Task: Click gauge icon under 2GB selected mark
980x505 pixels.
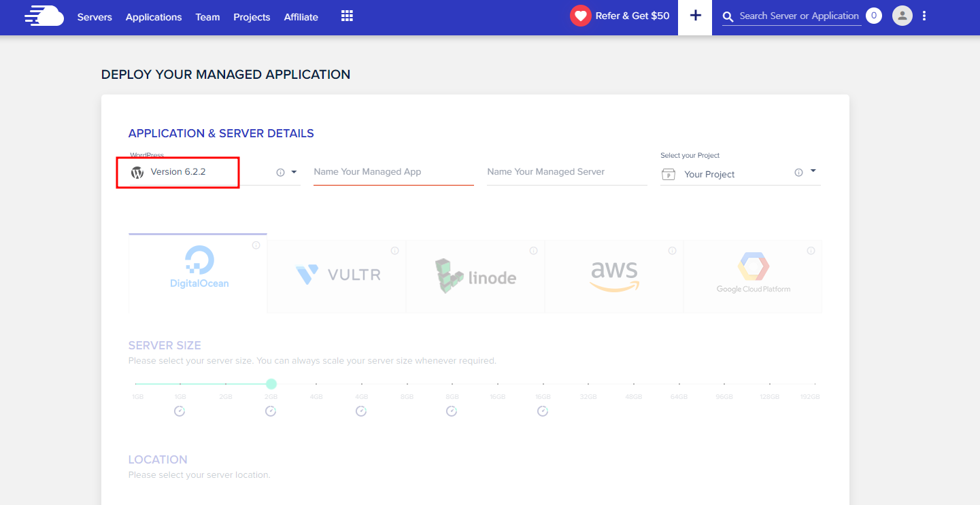Action: pos(271,411)
